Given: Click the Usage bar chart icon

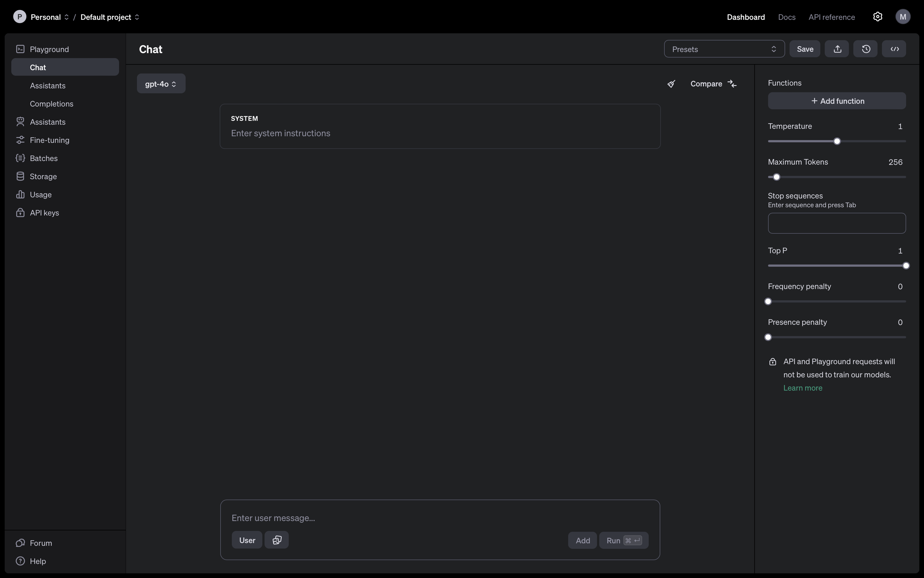Looking at the screenshot, I should (20, 194).
